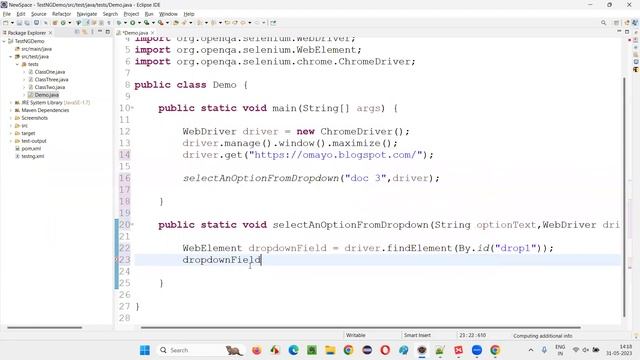Click Collapse All in Package Explorer
The width and height of the screenshot is (640, 360).
77,32
